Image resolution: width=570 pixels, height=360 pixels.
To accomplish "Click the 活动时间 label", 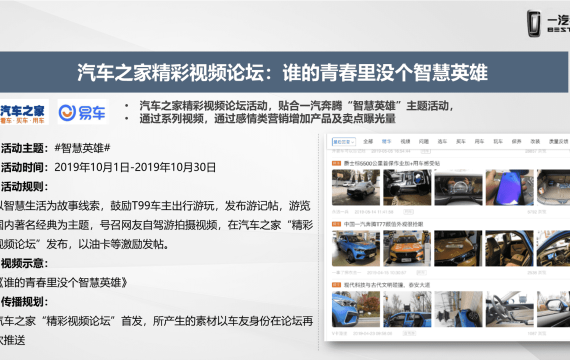I will tap(24, 167).
